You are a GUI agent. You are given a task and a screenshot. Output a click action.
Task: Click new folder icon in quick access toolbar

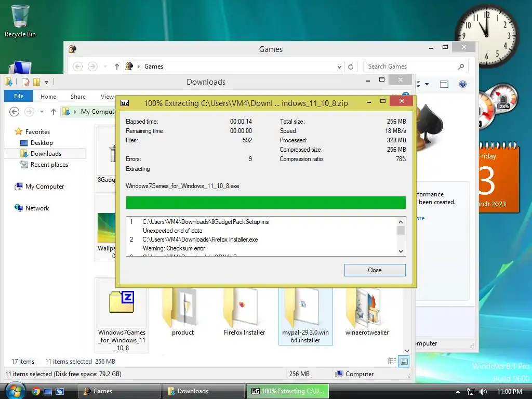click(36, 82)
